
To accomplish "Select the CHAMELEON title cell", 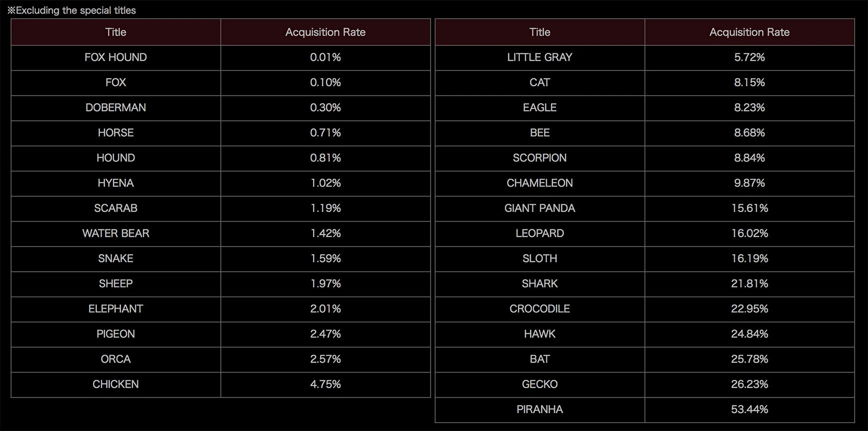I will click(x=540, y=183).
